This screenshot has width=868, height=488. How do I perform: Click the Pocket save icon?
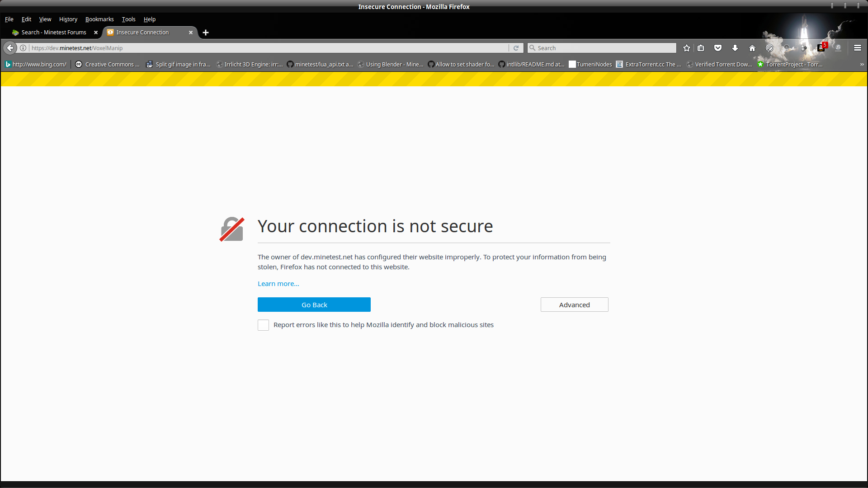718,48
